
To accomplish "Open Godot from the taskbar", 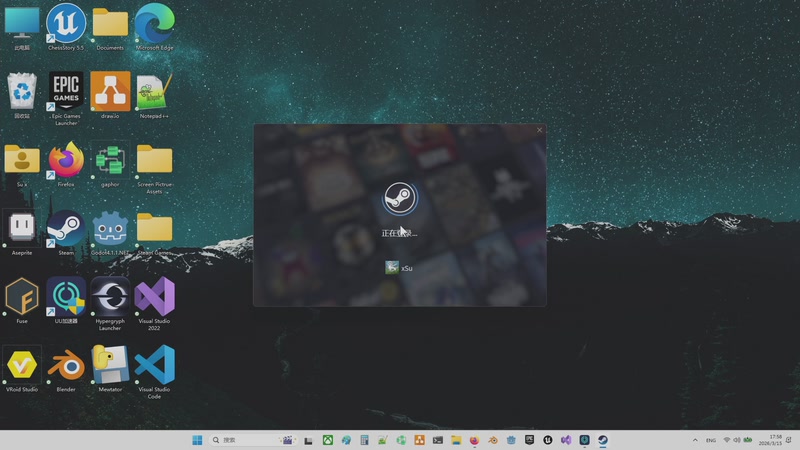I will click(511, 440).
